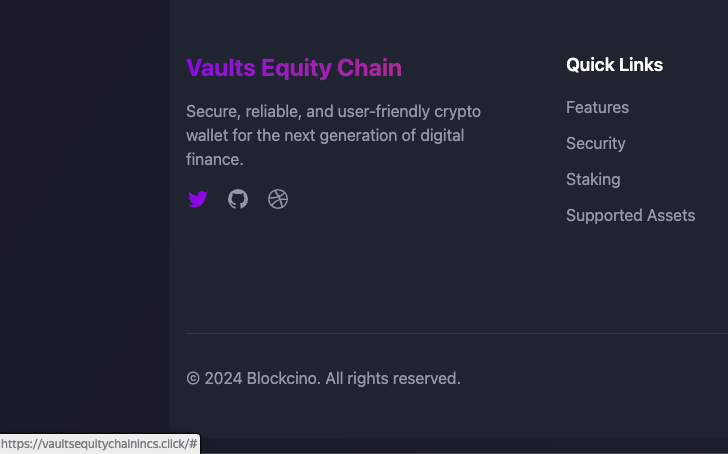
Task: Go to the Features page
Action: click(x=597, y=107)
